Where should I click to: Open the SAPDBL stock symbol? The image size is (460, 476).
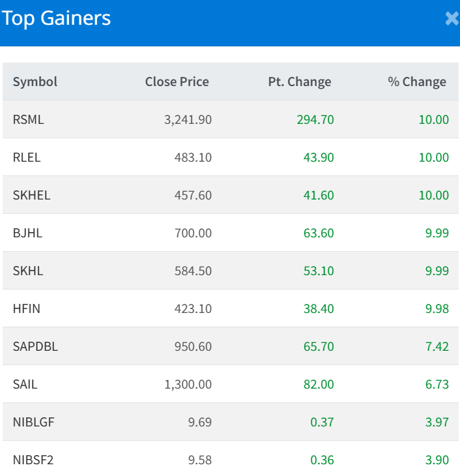(35, 346)
